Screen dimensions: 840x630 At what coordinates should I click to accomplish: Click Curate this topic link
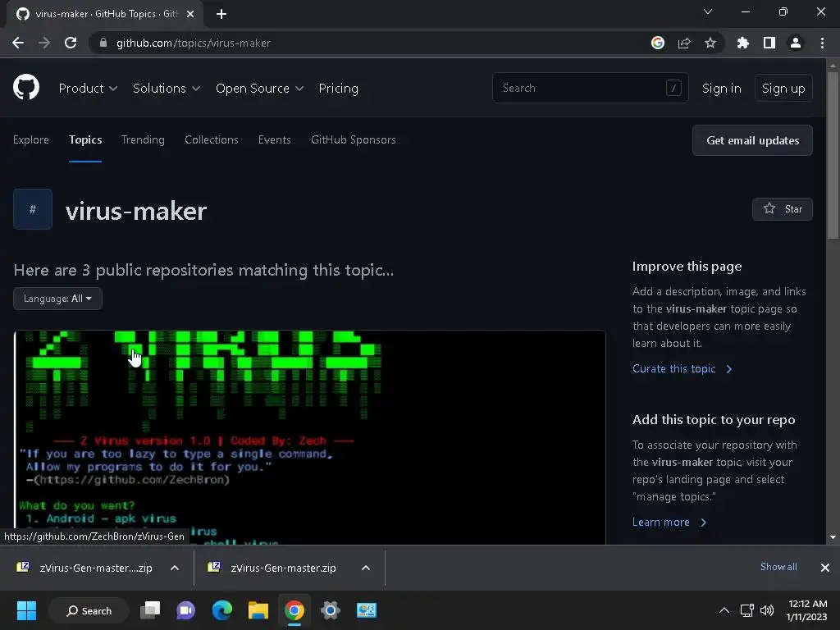[x=682, y=368]
